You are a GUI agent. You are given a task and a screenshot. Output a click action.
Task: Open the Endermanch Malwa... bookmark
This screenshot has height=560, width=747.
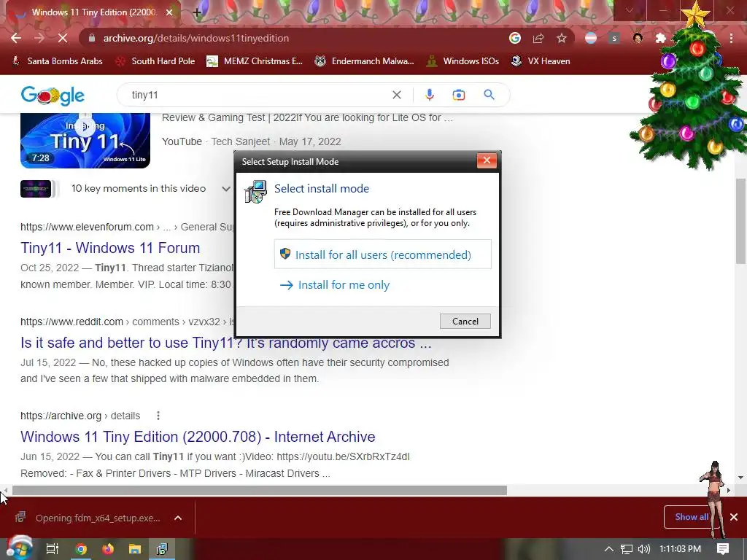tap(364, 61)
